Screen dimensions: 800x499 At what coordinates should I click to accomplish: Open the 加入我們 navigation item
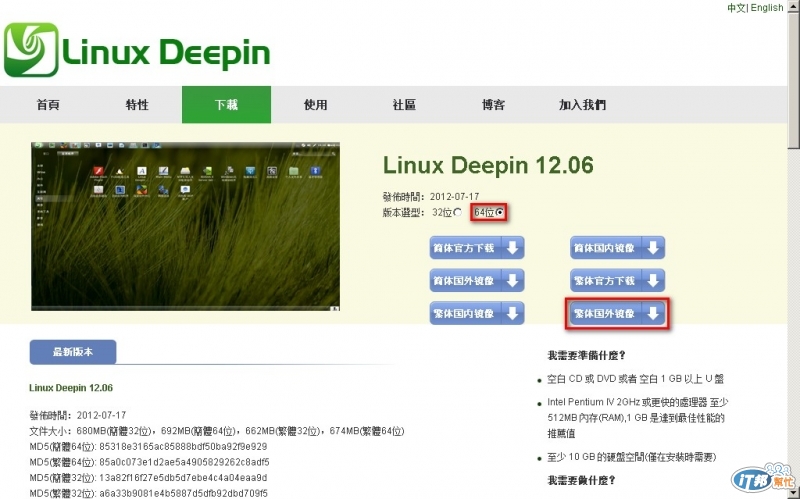582,105
